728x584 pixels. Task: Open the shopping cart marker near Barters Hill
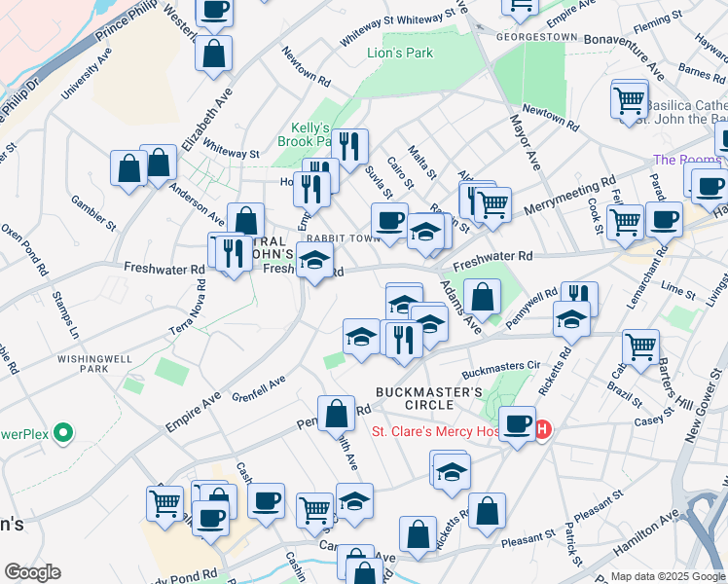click(639, 347)
